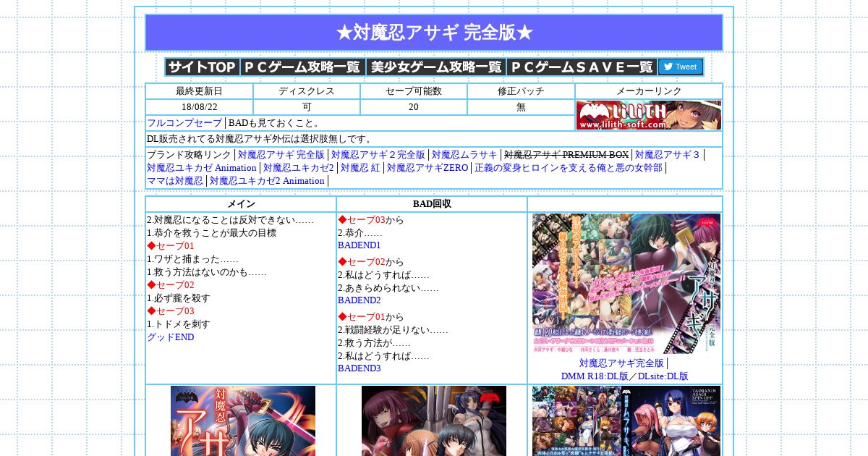The width and height of the screenshot is (868, 456).
Task: Click ◆セーブ03 in the main route
Action: 171,311
